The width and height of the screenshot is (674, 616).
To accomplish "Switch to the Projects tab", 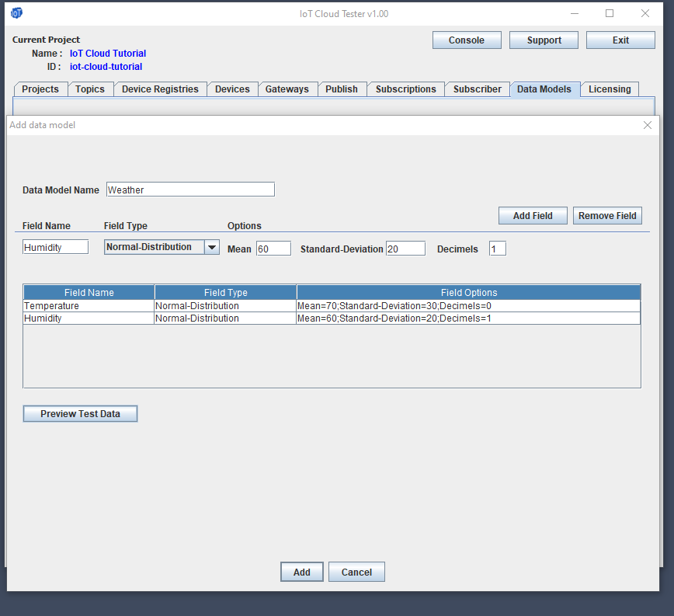I will tap(40, 89).
